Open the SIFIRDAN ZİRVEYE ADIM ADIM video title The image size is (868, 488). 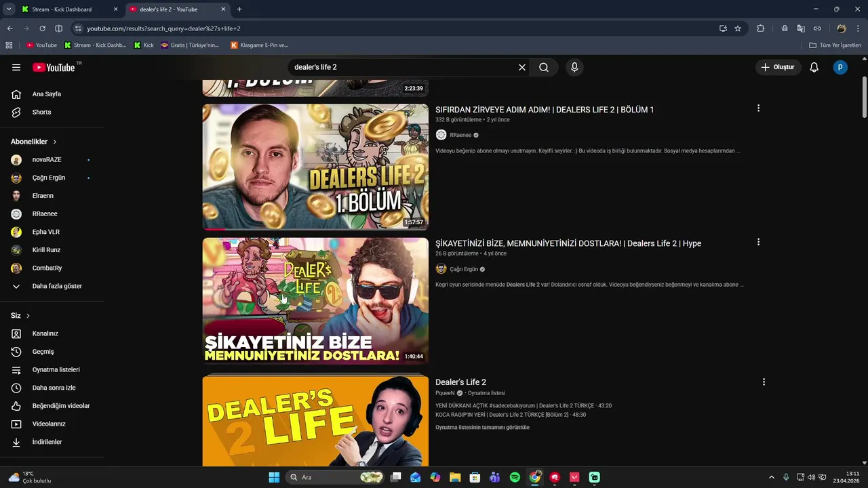[545, 110]
